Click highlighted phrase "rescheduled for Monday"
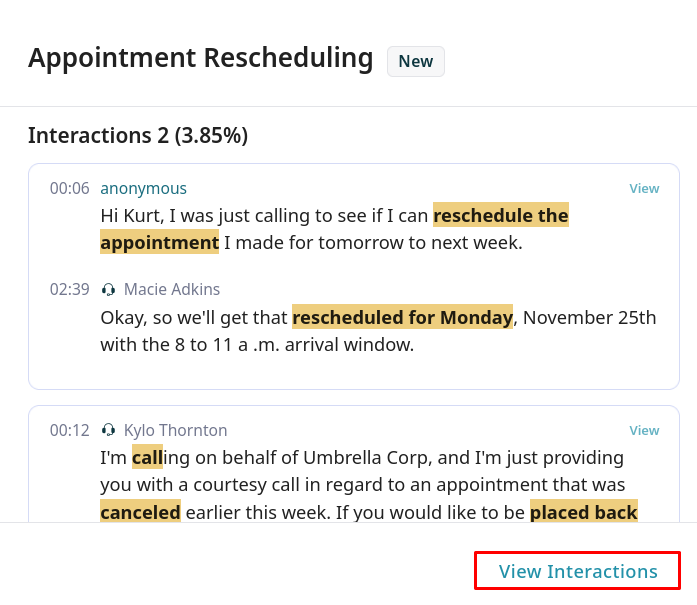This screenshot has width=697, height=605. pos(402,317)
